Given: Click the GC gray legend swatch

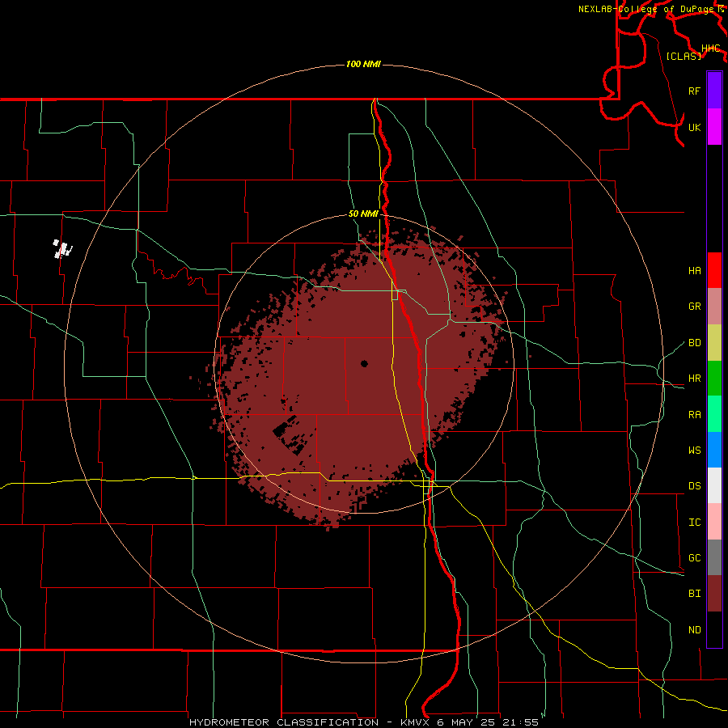Looking at the screenshot, I should pos(714,557).
